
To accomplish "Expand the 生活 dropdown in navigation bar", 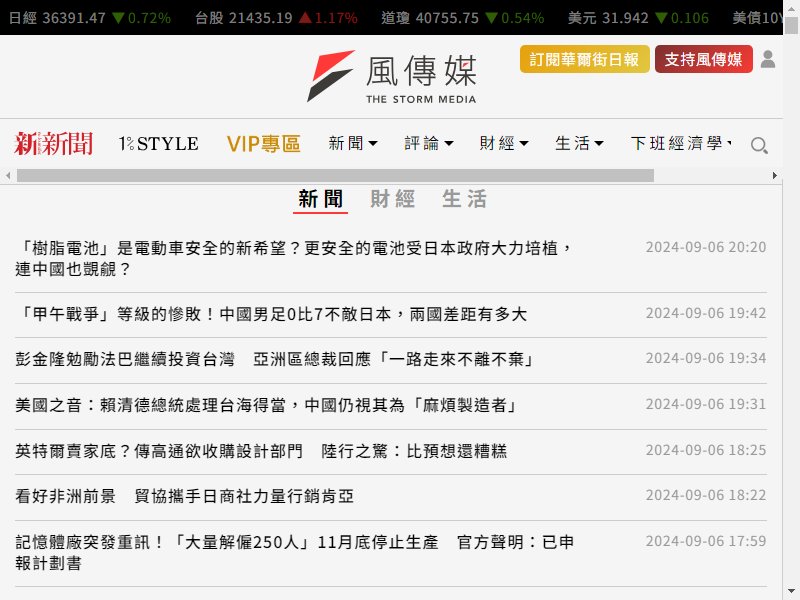I will 579,143.
